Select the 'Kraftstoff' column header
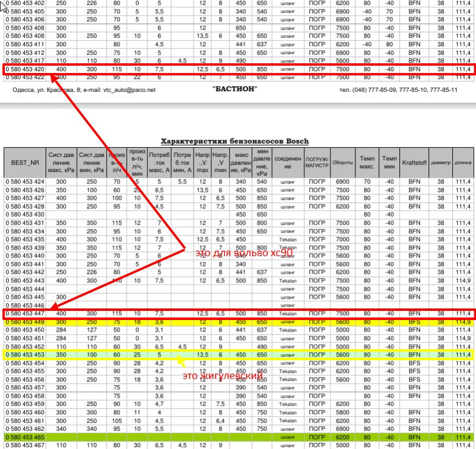This screenshot has width=476, height=449. coord(415,162)
